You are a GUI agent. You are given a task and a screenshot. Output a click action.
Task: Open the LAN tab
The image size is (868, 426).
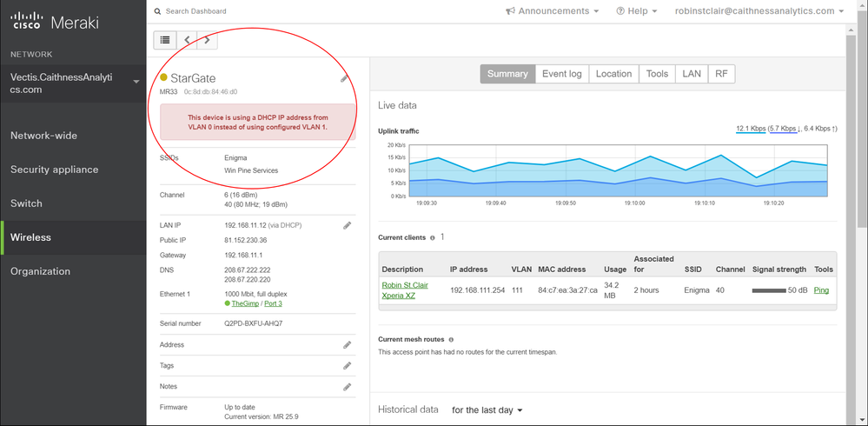click(692, 74)
